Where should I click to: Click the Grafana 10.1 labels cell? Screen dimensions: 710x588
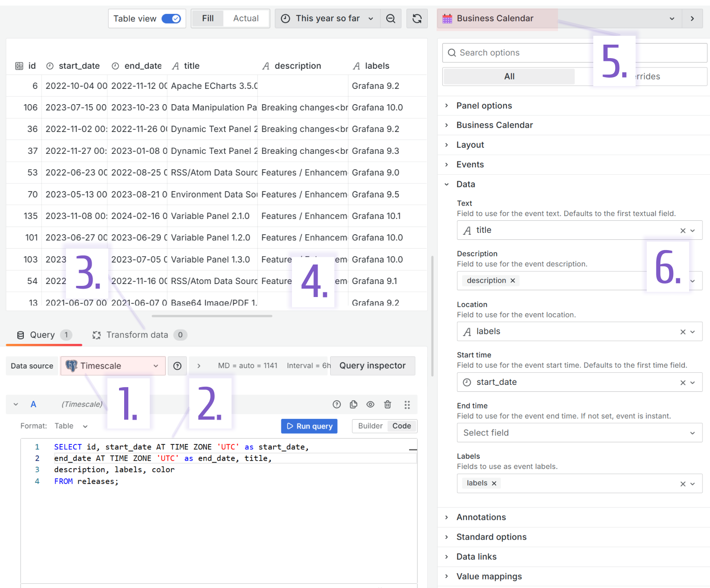click(387, 216)
